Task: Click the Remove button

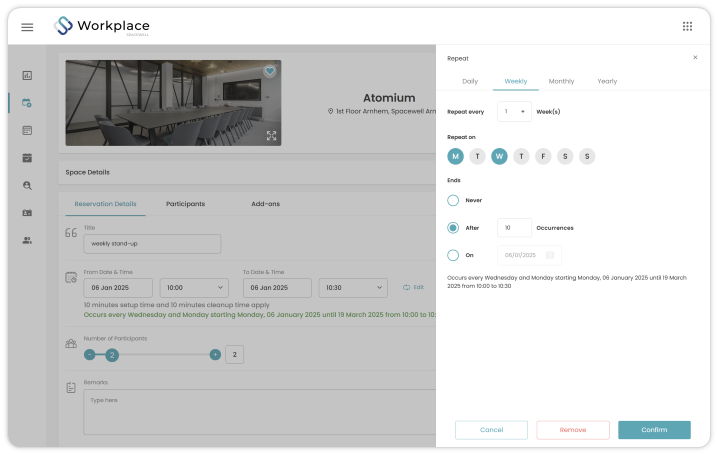Action: (573, 430)
